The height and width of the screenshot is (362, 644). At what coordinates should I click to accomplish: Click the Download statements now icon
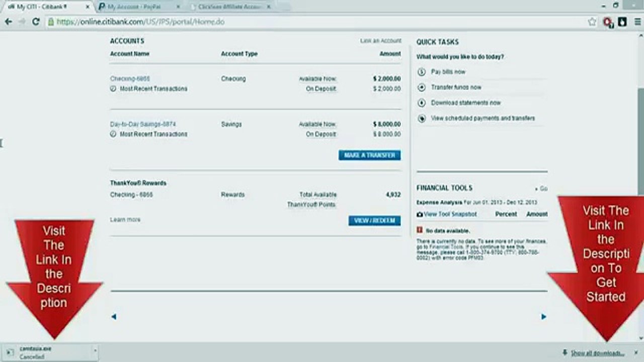pyautogui.click(x=422, y=103)
